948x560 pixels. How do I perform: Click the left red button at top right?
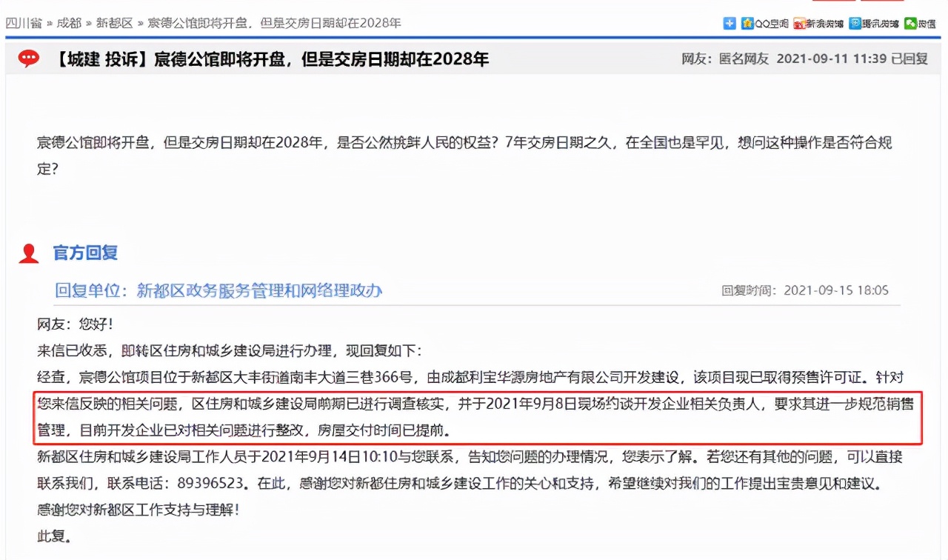(x=833, y=4)
